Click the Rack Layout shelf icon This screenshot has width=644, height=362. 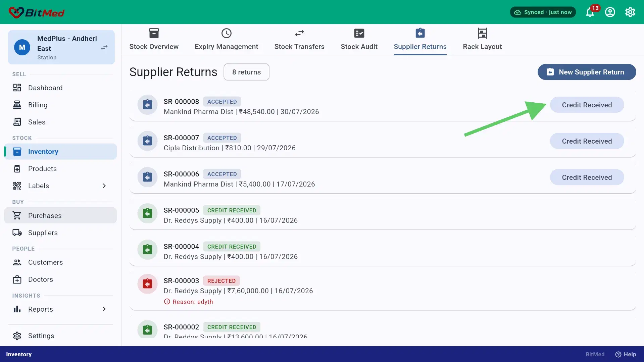click(482, 33)
